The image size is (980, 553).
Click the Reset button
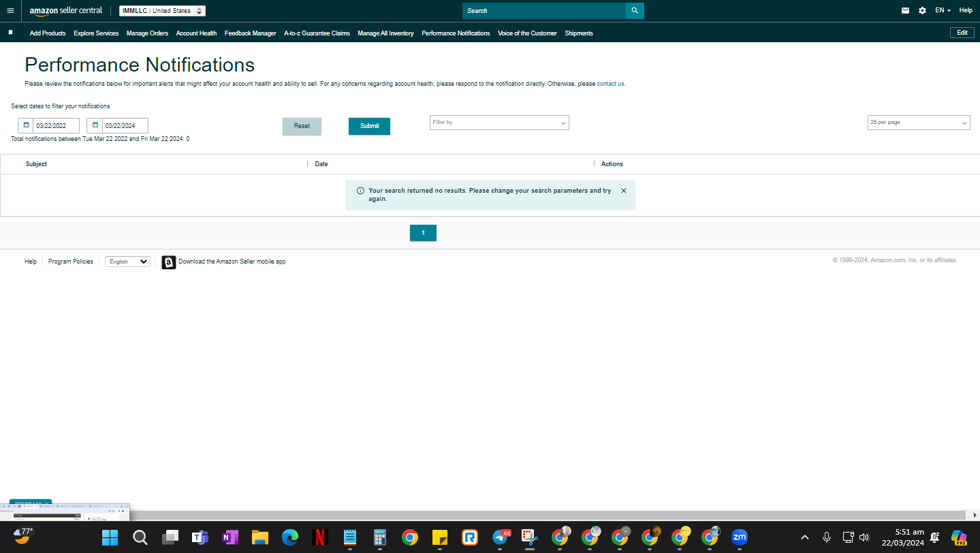click(x=302, y=126)
